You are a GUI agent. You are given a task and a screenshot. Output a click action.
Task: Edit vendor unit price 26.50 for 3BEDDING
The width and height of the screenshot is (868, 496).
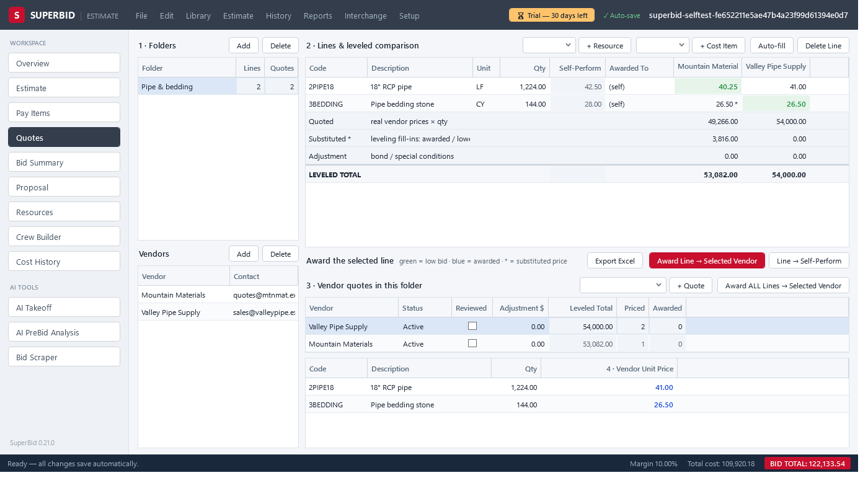[x=609, y=405]
